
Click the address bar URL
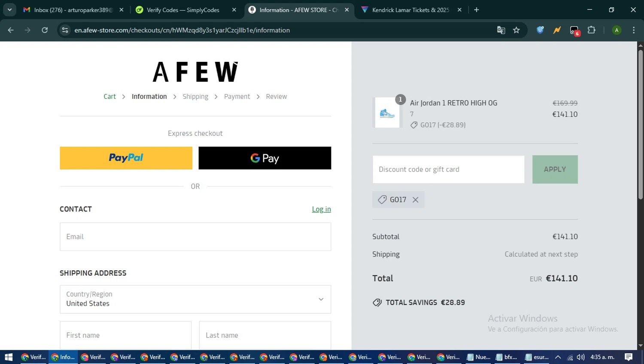point(182,30)
